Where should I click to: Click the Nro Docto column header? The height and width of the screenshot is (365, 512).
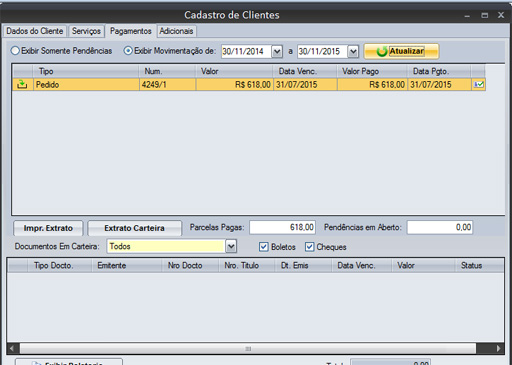point(190,266)
